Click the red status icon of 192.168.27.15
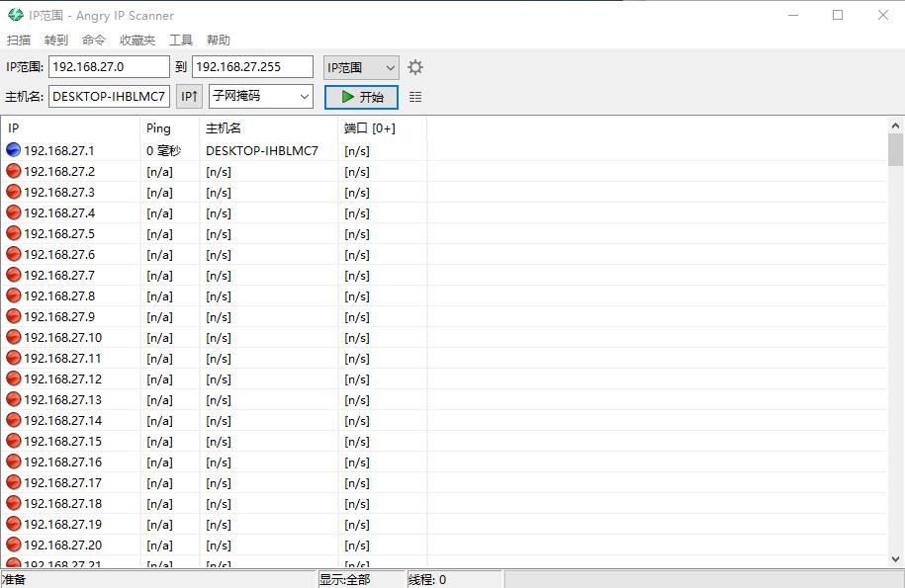Viewport: 905px width, 588px height. click(12, 441)
